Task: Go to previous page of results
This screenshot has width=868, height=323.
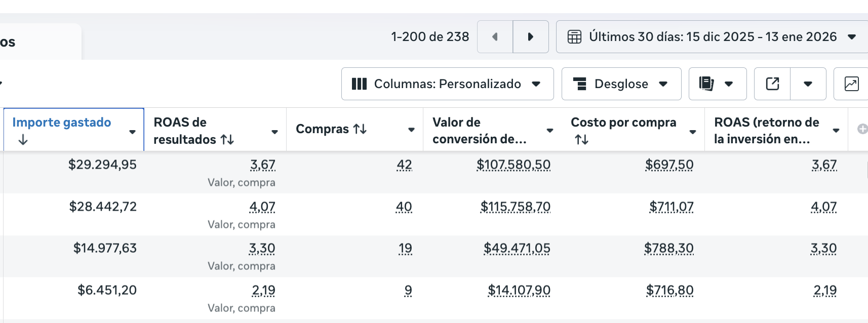Action: click(x=495, y=37)
